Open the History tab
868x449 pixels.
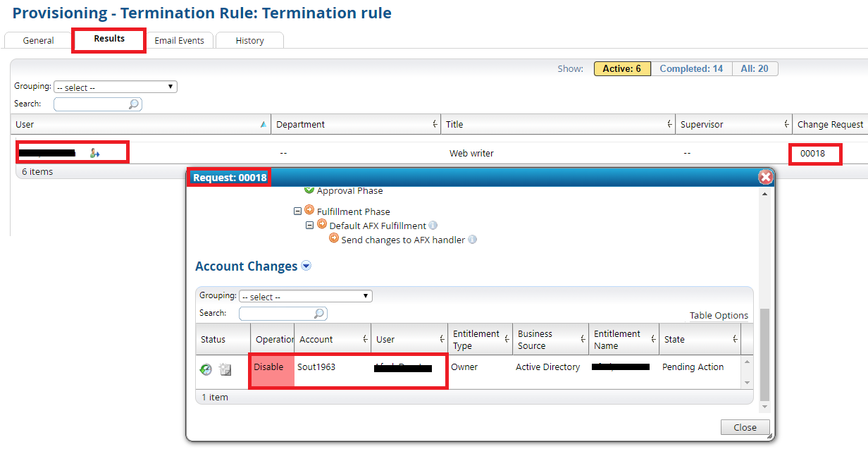click(x=249, y=40)
